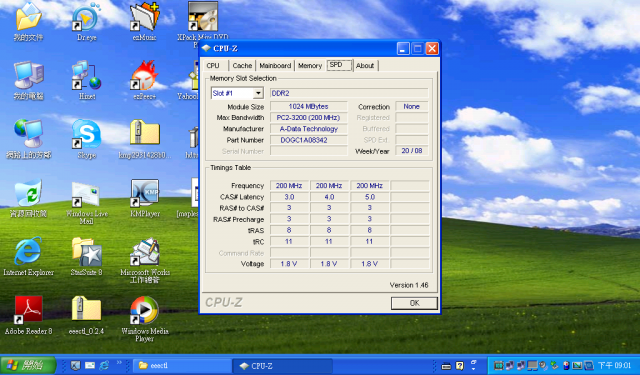Click the CAS# Latency value 5.0

pyautogui.click(x=369, y=197)
